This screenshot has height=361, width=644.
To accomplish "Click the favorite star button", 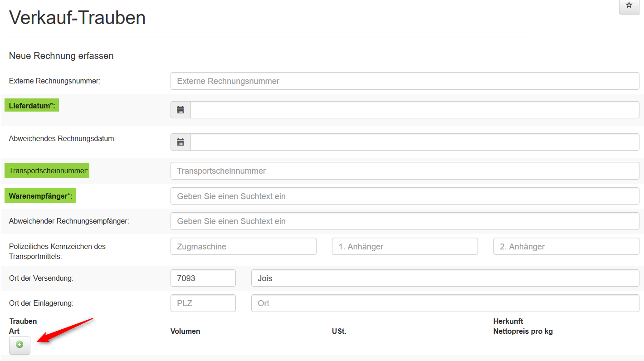I will [x=629, y=5].
